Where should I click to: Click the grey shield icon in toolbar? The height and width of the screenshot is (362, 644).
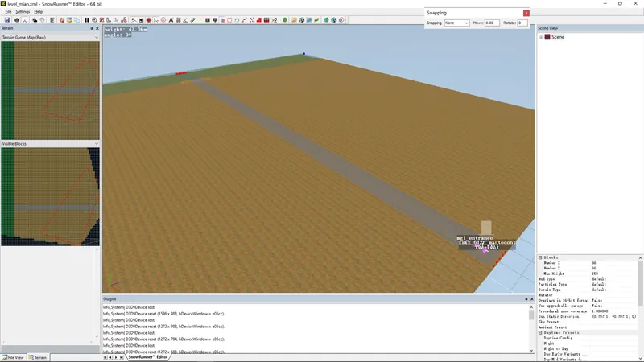tap(43, 19)
